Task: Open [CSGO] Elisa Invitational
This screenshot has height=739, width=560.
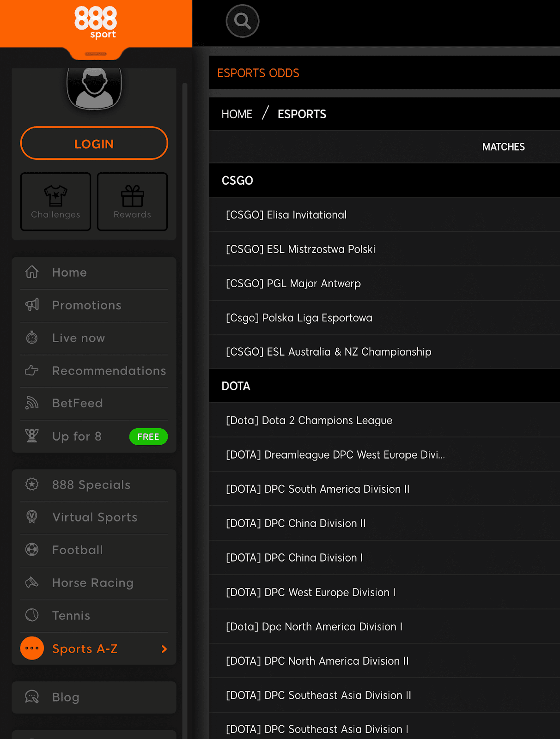Action: (x=384, y=215)
